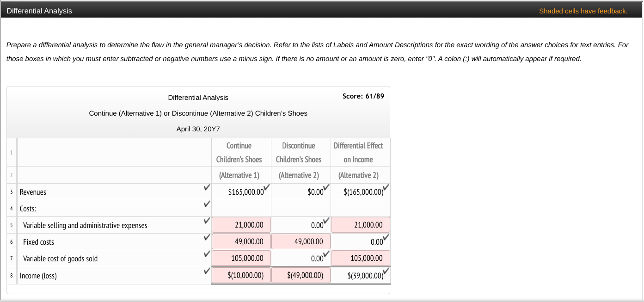
Task: Click the row number 1 cell
Action: [x=12, y=153]
